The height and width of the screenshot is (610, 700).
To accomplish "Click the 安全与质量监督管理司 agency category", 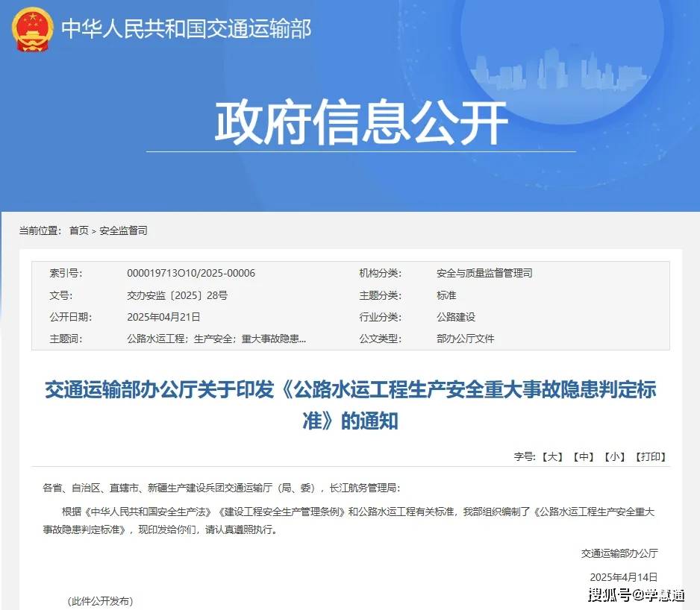I will click(484, 274).
